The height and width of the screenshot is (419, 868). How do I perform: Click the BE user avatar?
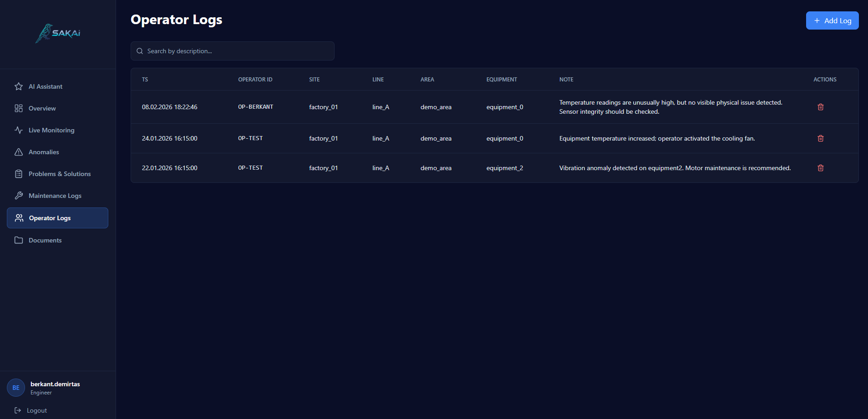click(16, 388)
